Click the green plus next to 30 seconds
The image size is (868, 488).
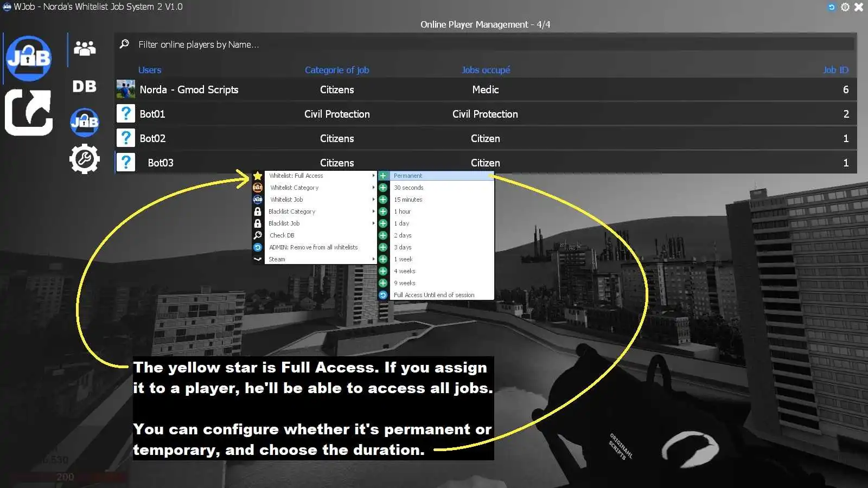coord(383,187)
